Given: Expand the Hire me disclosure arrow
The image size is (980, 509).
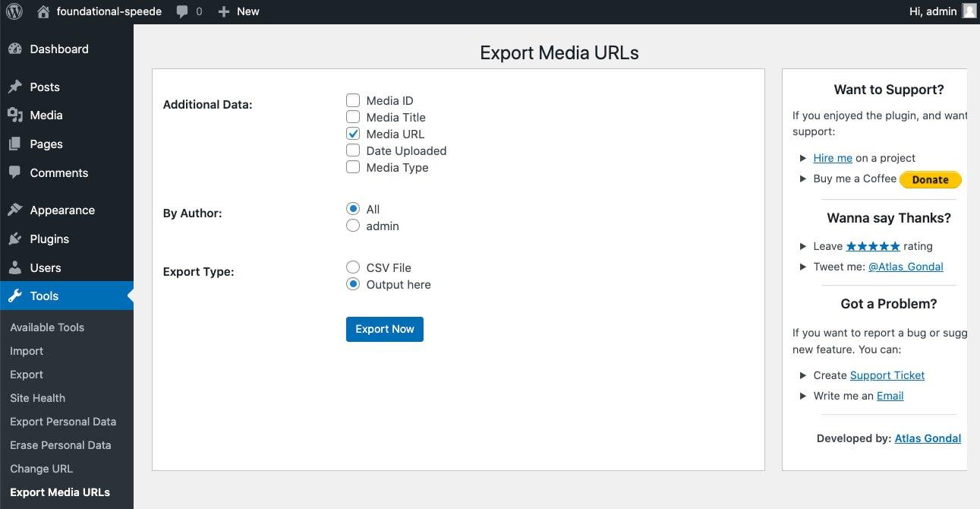Looking at the screenshot, I should tap(803, 158).
